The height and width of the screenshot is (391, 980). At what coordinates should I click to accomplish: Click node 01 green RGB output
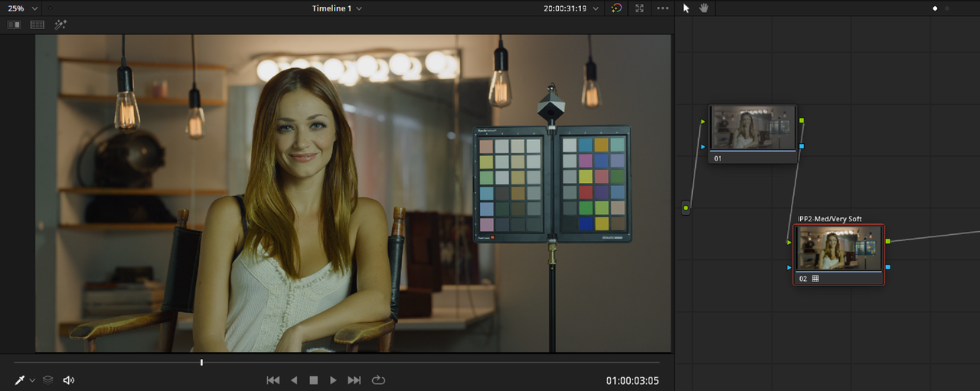point(802,121)
